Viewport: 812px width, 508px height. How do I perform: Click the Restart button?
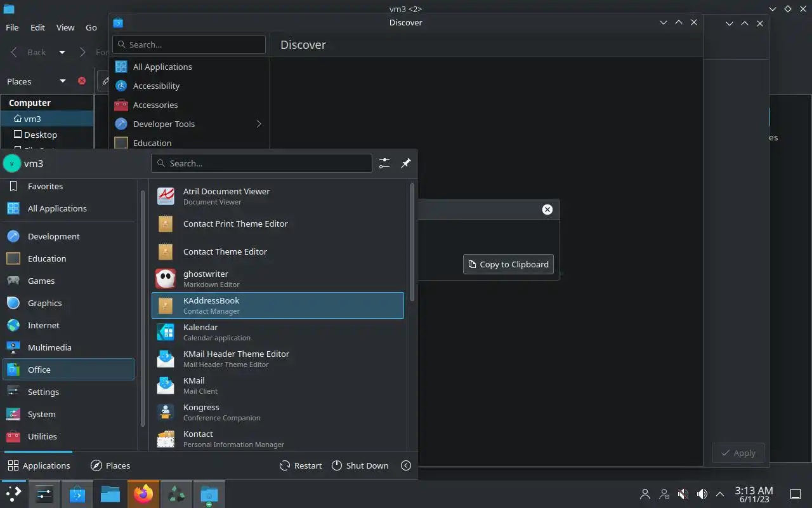pyautogui.click(x=301, y=465)
